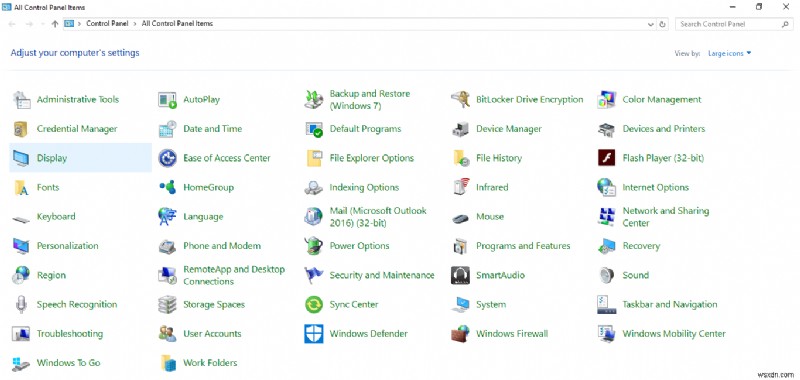
Task: Open the Windows Firewall brick-wall icon
Action: (x=460, y=334)
